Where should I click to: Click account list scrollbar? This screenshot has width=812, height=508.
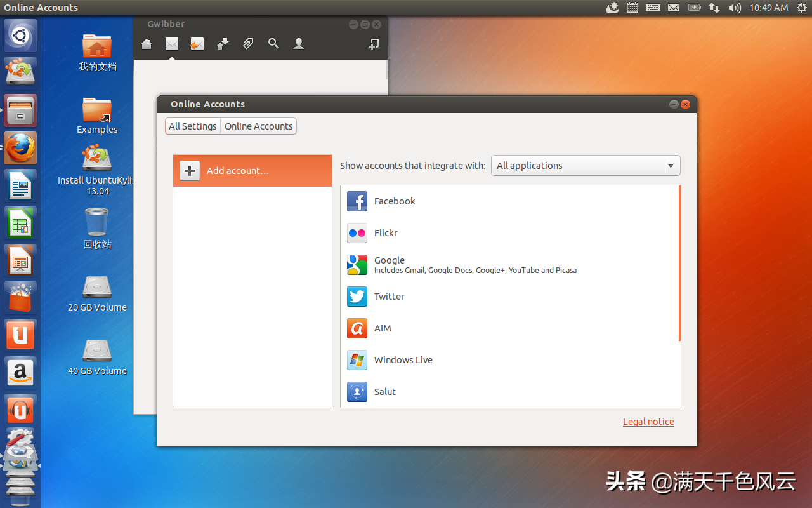click(x=679, y=263)
